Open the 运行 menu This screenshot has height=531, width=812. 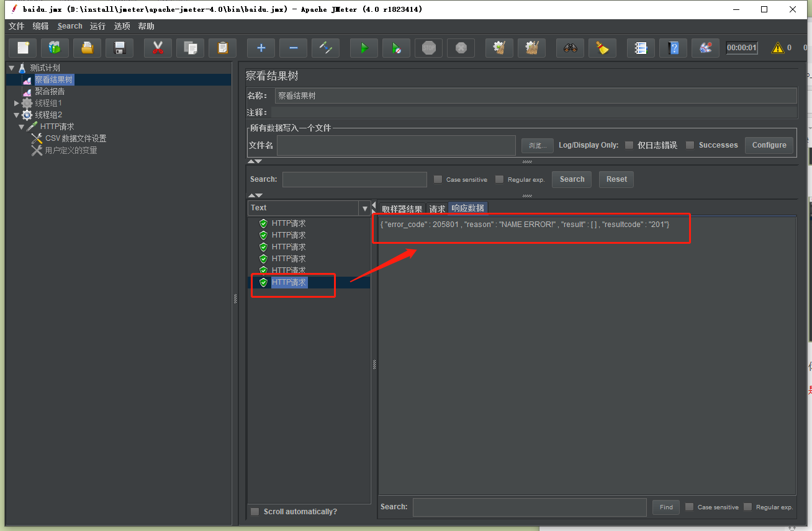(x=97, y=26)
